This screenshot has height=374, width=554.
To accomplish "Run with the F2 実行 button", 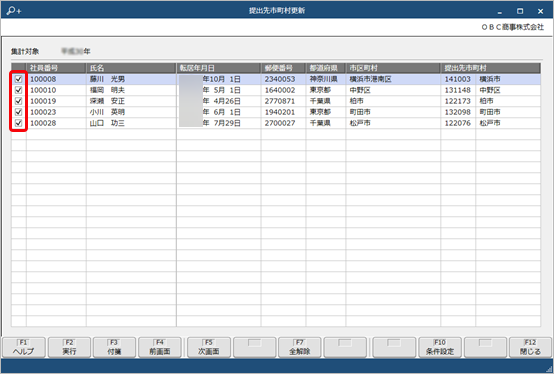I will click(69, 348).
